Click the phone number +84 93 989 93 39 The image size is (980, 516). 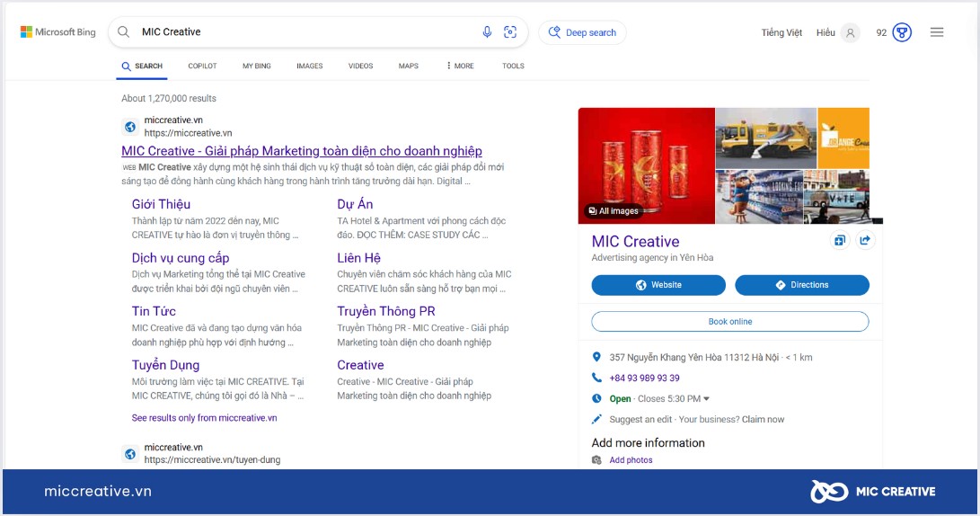point(644,378)
